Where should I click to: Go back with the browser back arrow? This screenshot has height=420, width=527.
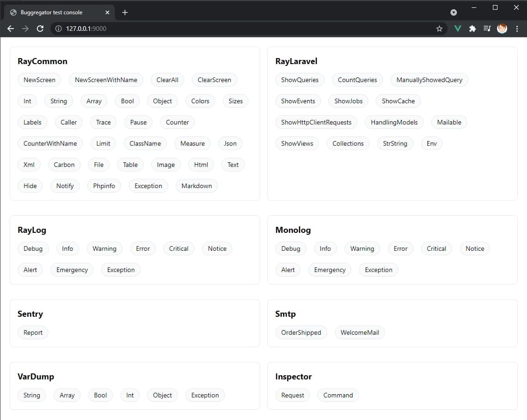tap(11, 29)
